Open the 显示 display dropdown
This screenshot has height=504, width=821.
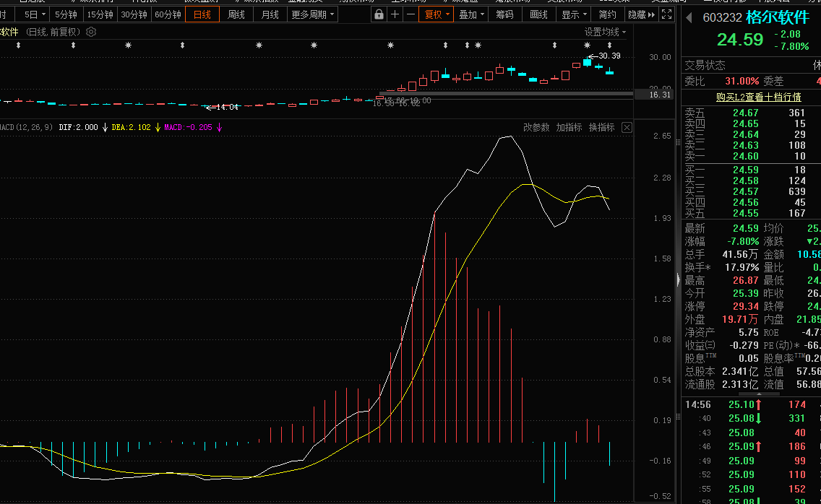tap(574, 14)
